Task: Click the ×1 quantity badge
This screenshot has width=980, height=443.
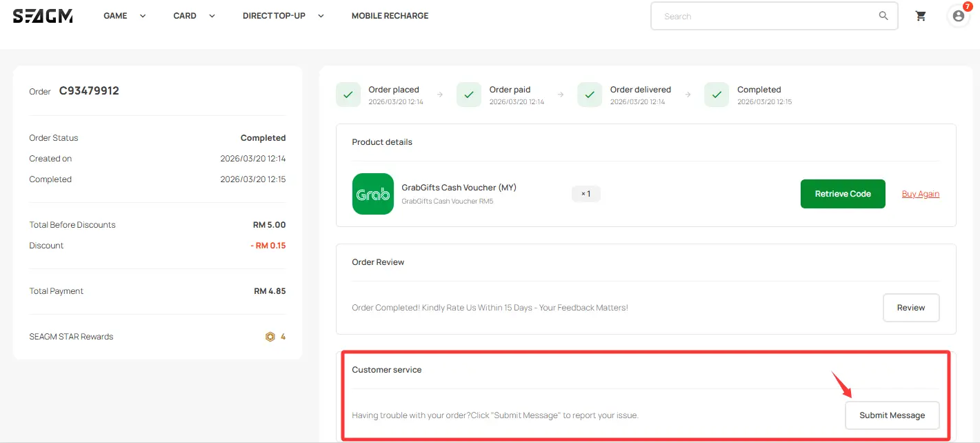Action: (586, 194)
